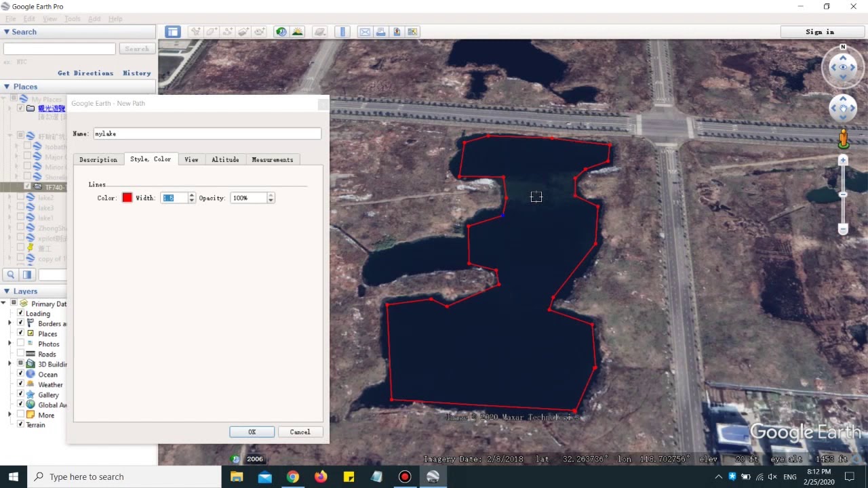
Task: Toggle the sidebar with the toolbar button
Action: [x=172, y=32]
